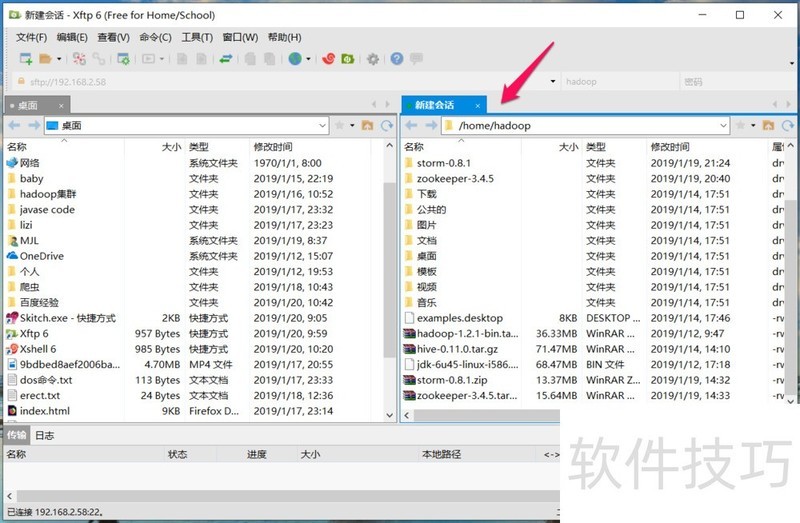Open Help question mark icon
This screenshot has width=800, height=523.
pos(397,59)
